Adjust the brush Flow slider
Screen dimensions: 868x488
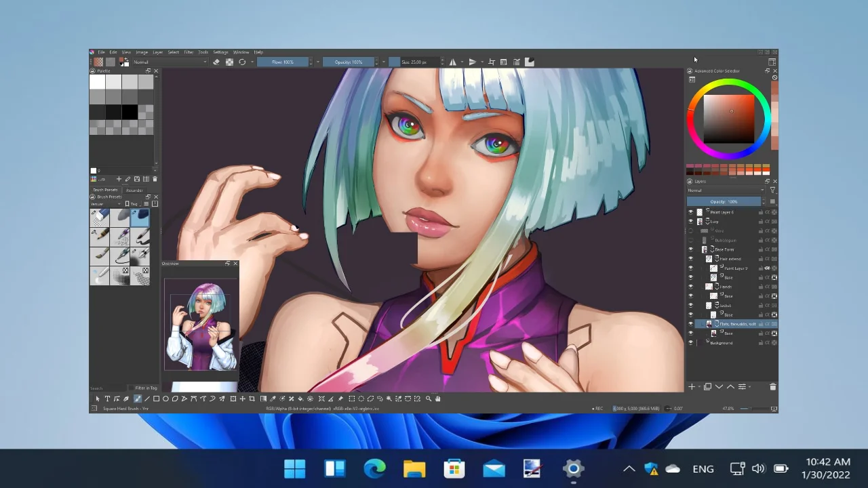283,62
